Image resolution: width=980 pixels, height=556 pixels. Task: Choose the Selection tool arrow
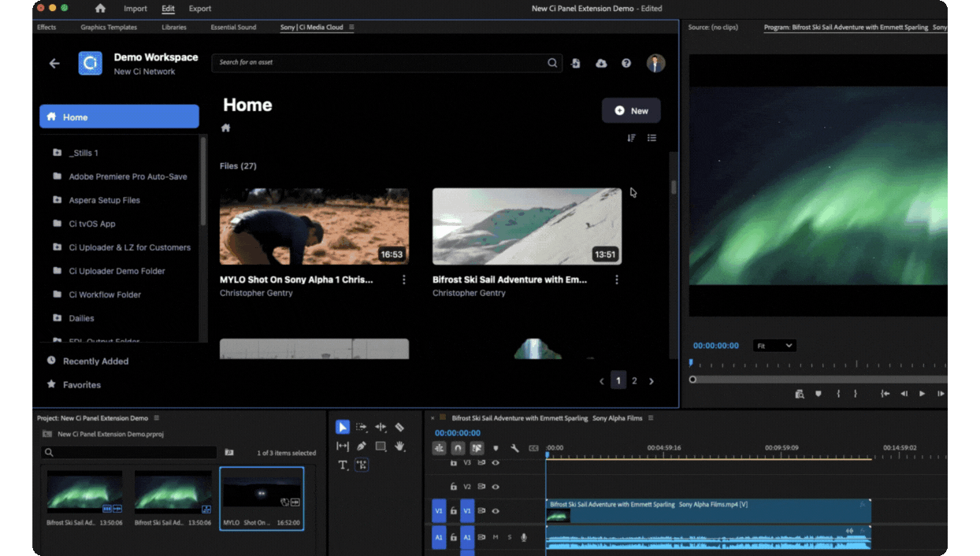(343, 427)
